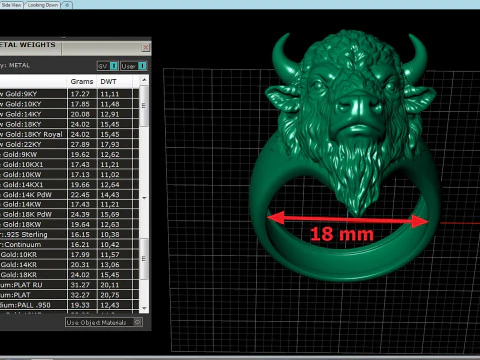The width and height of the screenshot is (480, 360).
Task: Click the 32.27 grams value
Action: [80, 295]
